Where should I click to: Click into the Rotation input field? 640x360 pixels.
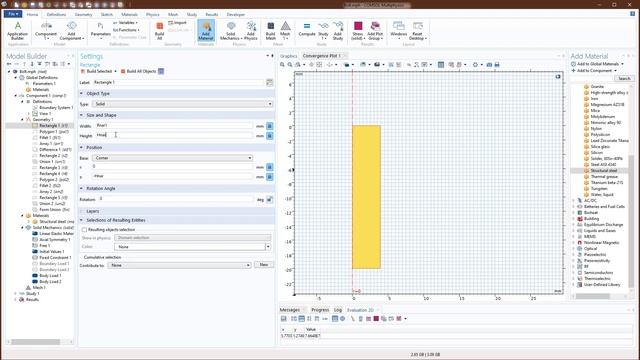point(176,199)
